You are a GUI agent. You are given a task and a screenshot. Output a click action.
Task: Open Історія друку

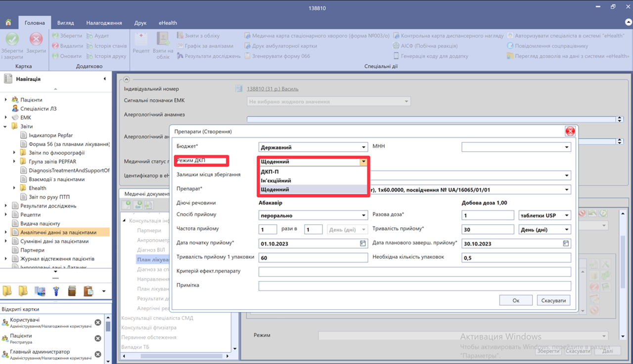(x=106, y=56)
